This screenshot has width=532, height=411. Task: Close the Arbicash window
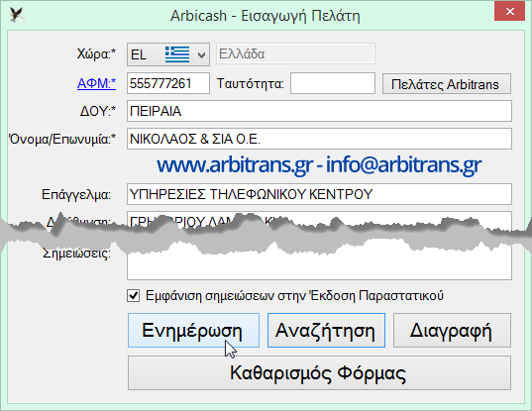pyautogui.click(x=509, y=12)
